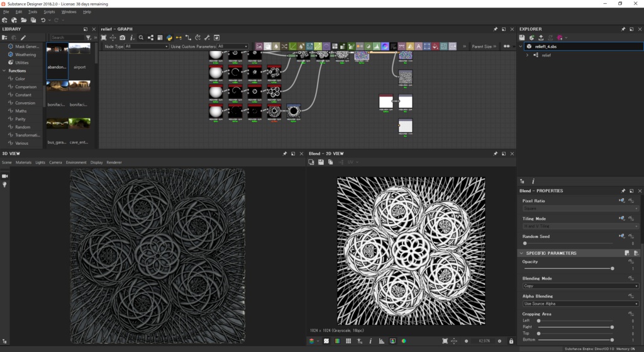
Task: Click the camera icon in 3D View sidebar
Action: click(5, 176)
